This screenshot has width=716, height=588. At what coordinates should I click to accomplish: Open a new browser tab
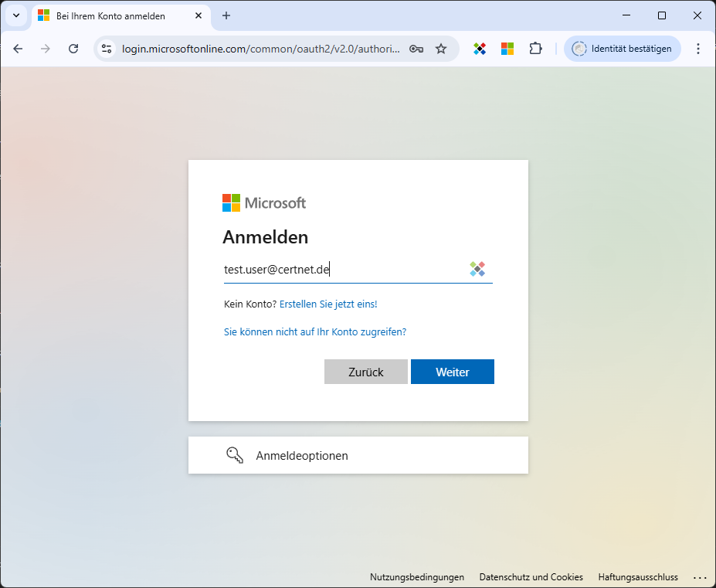[x=226, y=15]
